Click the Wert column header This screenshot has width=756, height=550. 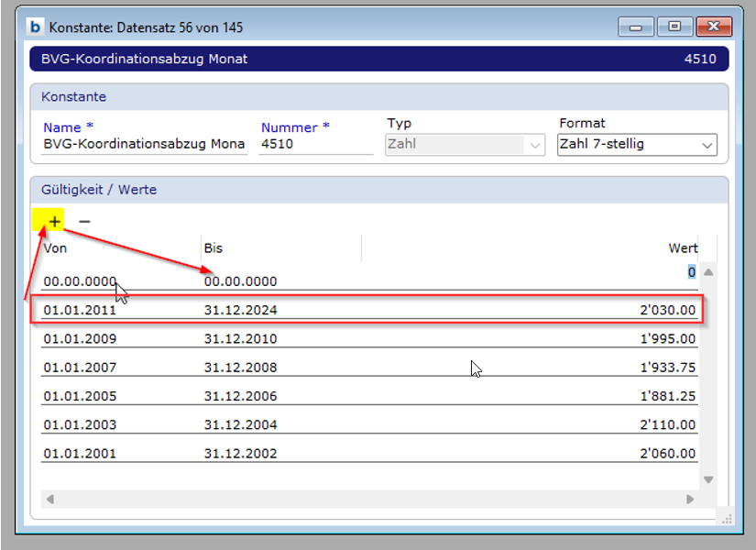683,247
